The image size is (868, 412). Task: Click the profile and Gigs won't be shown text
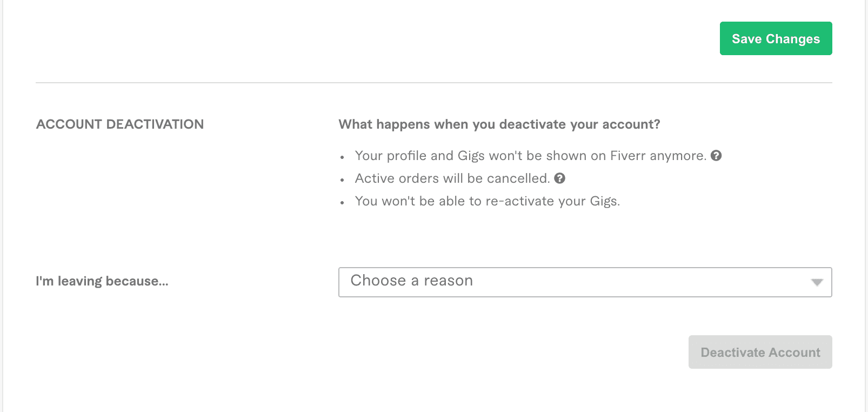pyautogui.click(x=531, y=156)
